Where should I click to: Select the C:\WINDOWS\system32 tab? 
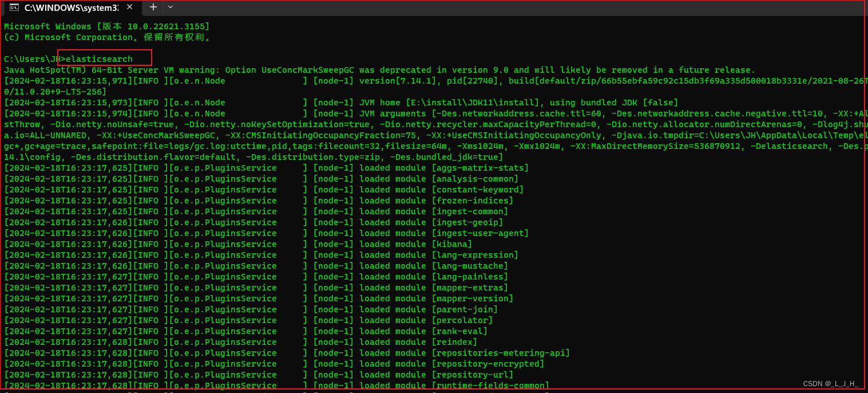tap(71, 8)
